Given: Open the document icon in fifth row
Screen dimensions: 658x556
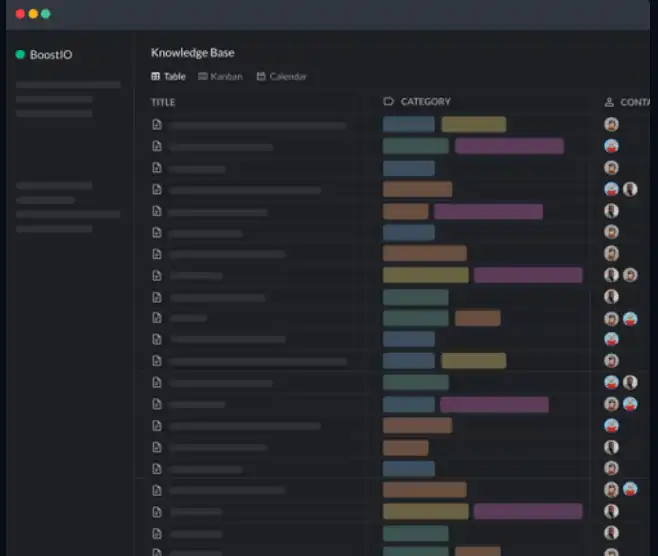Looking at the screenshot, I should [x=157, y=211].
